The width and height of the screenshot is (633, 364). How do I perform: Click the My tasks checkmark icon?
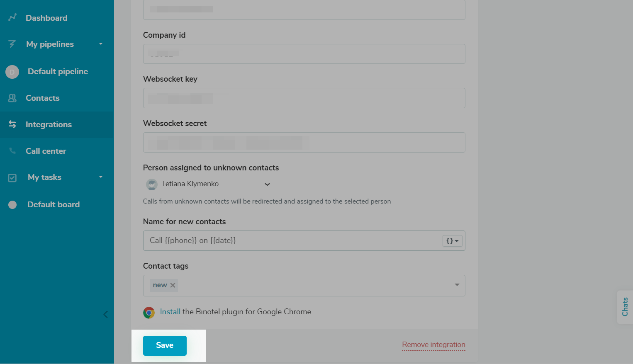12,177
